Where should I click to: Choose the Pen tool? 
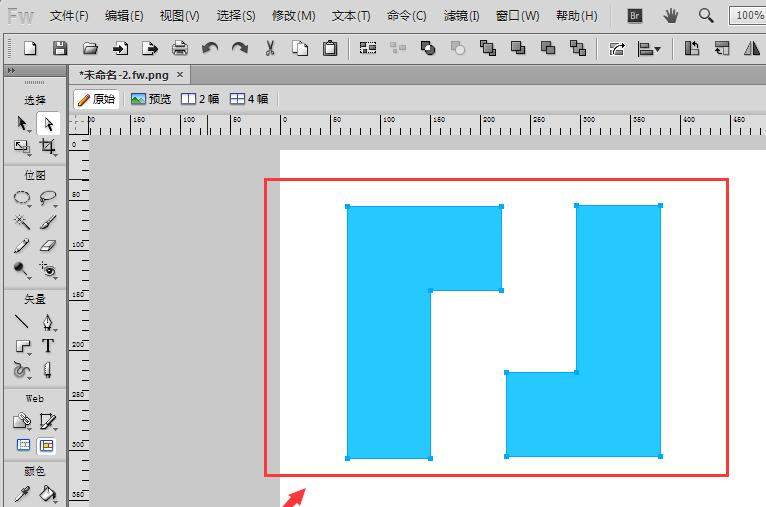pos(48,322)
